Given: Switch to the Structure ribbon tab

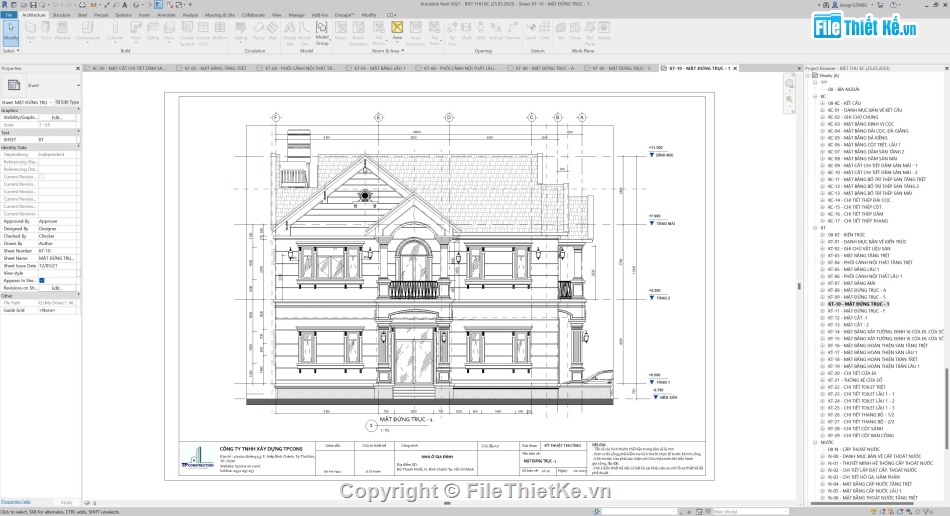Looking at the screenshot, I should tap(61, 15).
